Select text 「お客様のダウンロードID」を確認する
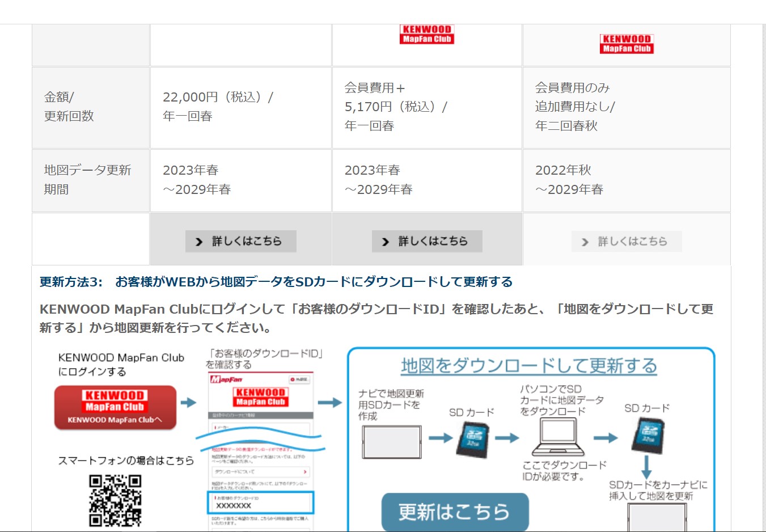Screen dimensions: 766x532 point(264,359)
